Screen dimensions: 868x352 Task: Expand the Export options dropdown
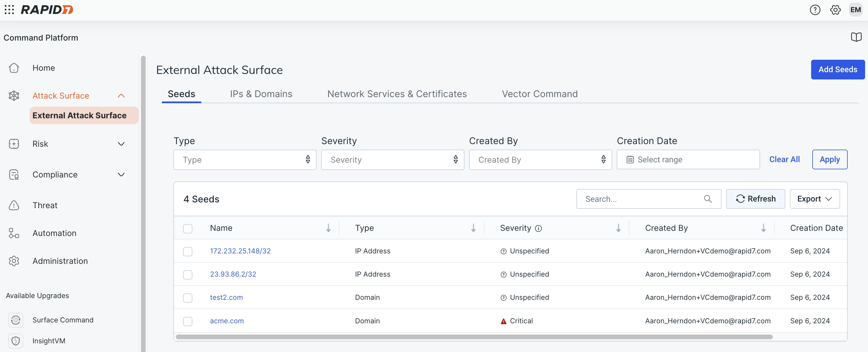tap(814, 198)
